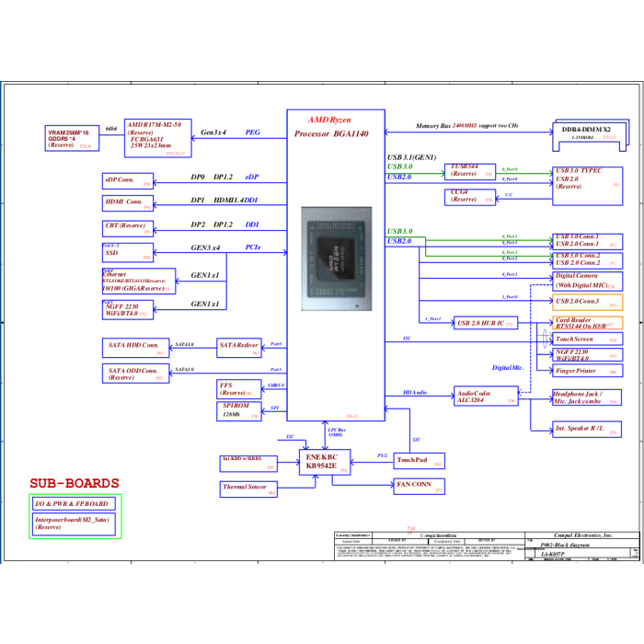This screenshot has height=644, width=644.
Task: Select the 'USB 3.0 TYPEC' block
Action: [x=587, y=186]
